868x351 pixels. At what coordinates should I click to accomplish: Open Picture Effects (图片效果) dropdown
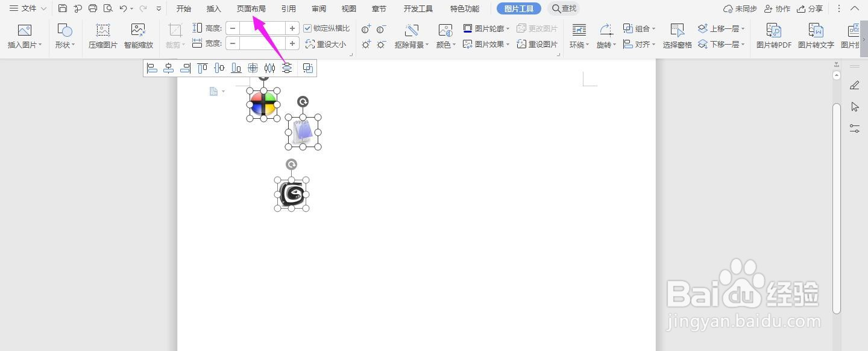(x=486, y=44)
